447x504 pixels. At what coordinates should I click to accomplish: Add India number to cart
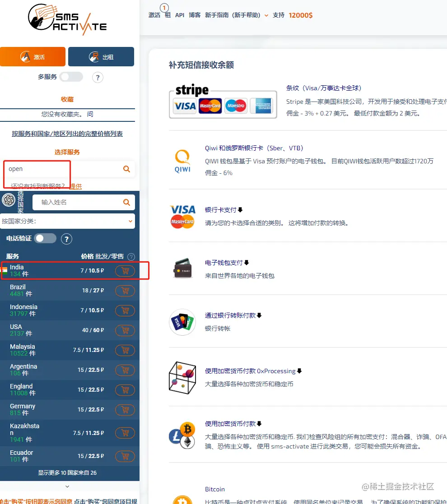pyautogui.click(x=125, y=271)
